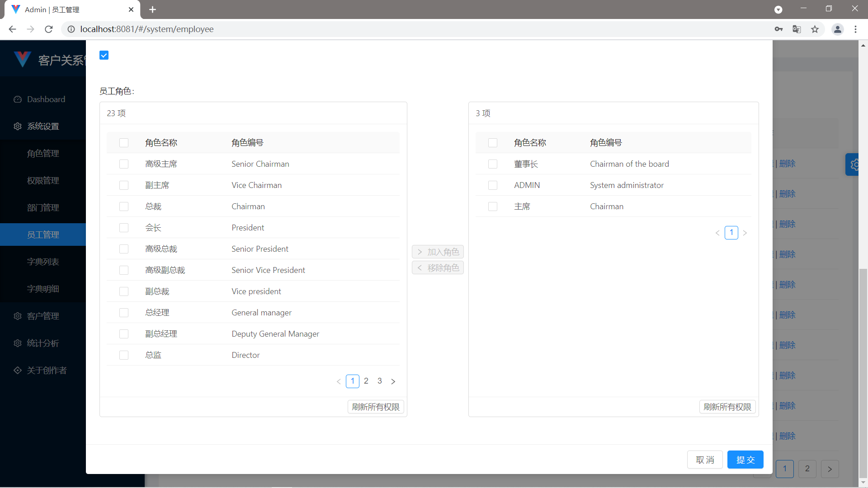This screenshot has width=868, height=488.
Task: Reload the page with the refresh icon
Action: point(49,29)
